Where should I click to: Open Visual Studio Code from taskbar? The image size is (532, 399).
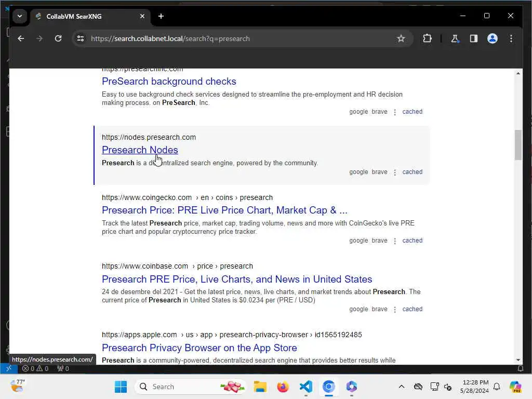[305, 387]
